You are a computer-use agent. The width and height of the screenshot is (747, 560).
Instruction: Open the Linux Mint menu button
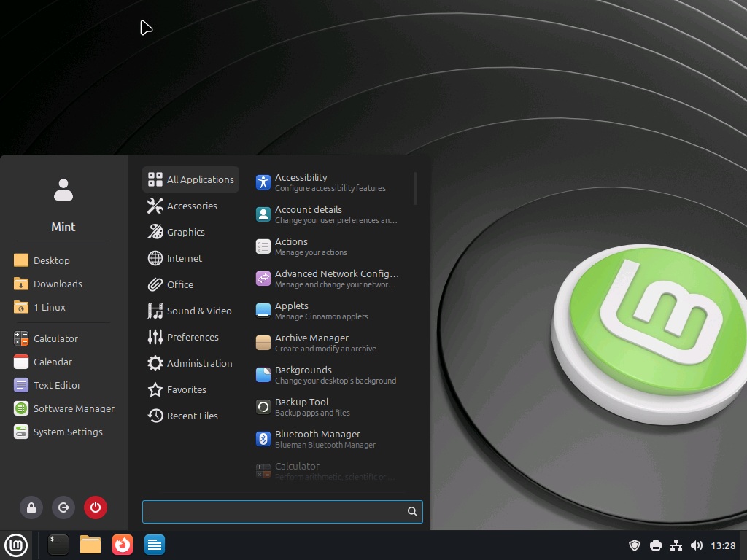coord(16,545)
